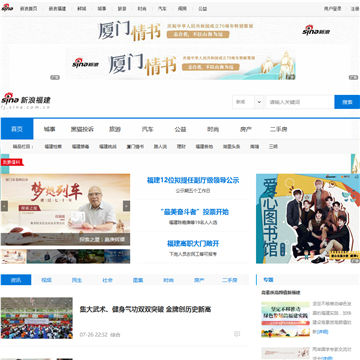Image resolution: width=360 pixels, height=360 pixels.
Task: Go to 旅游 in the top bar
Action: coord(122,9)
